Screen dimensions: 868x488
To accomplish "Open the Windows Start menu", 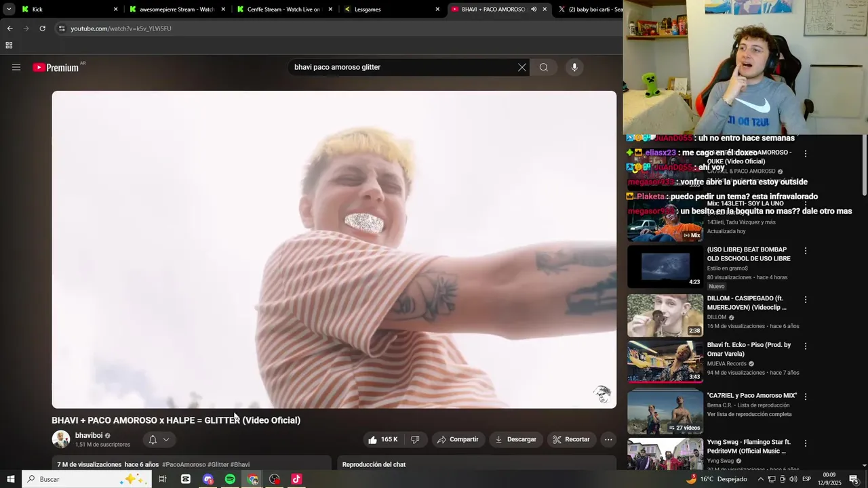I will coord(11,479).
